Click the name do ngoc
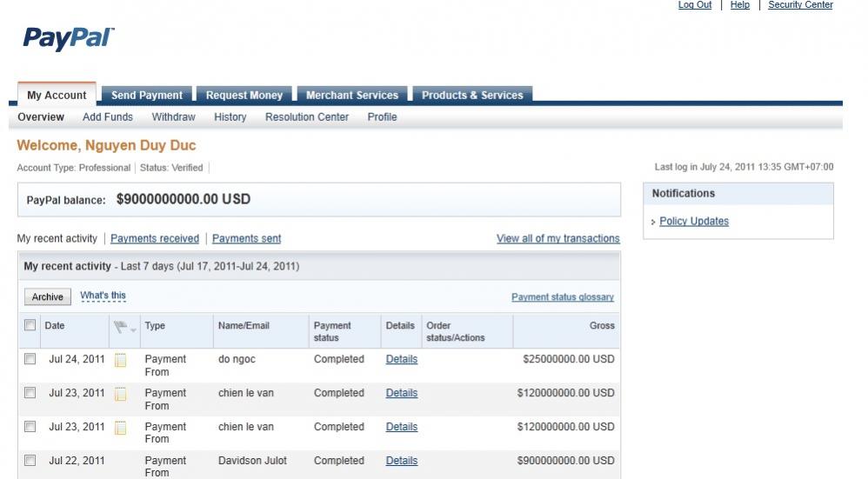The width and height of the screenshot is (868, 479). (x=237, y=359)
